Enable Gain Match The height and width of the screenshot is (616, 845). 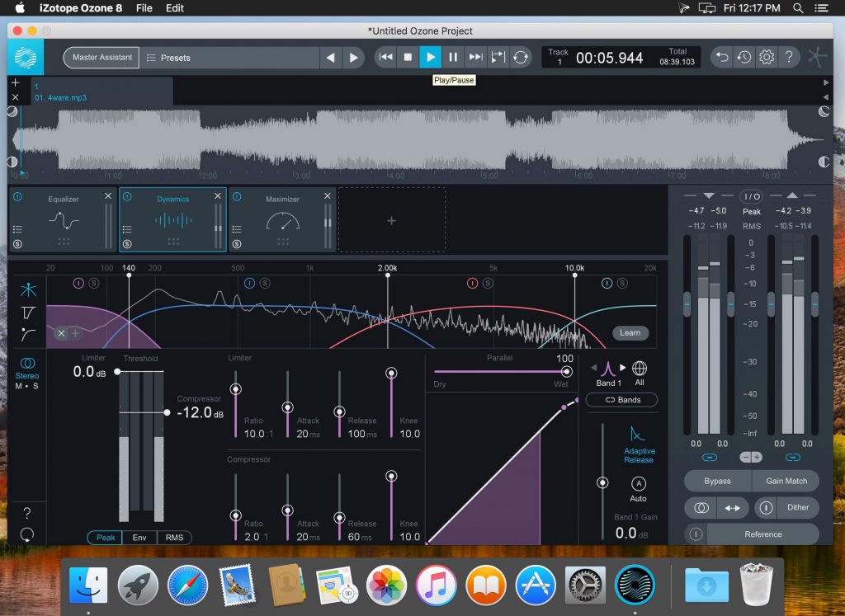click(786, 481)
